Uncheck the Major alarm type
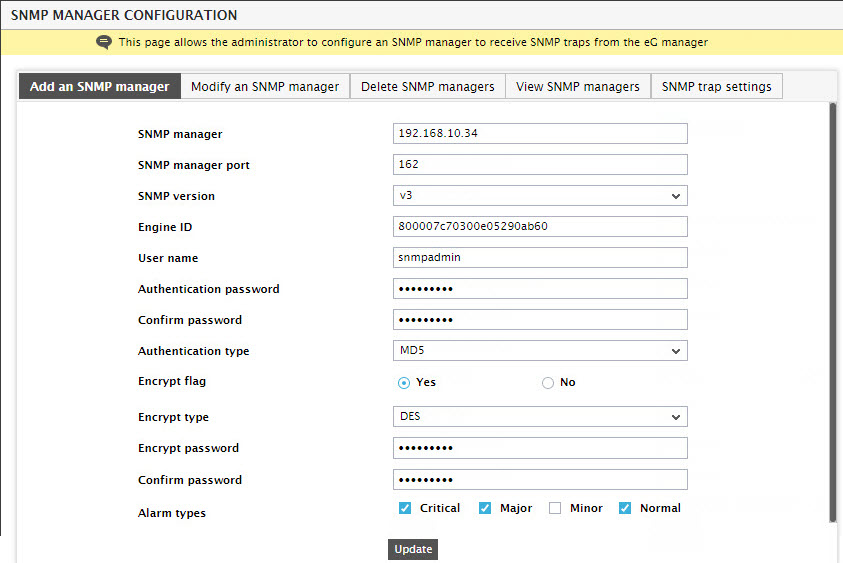This screenshot has width=843, height=563. point(485,508)
